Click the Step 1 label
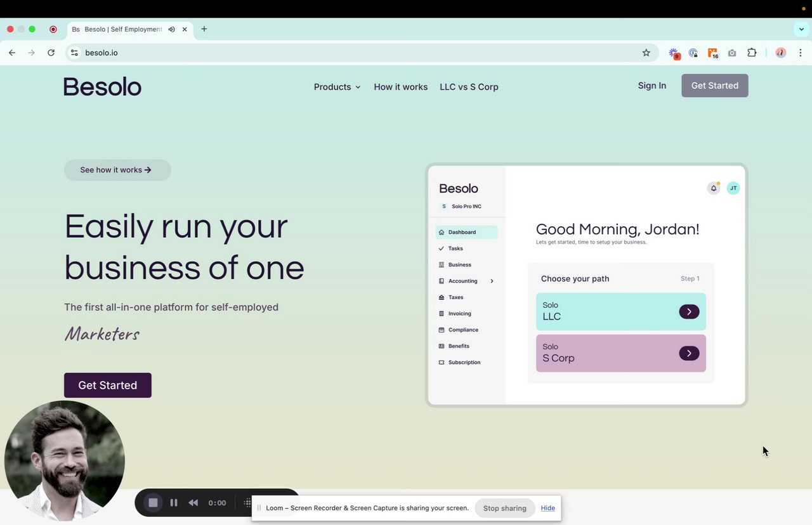This screenshot has height=525, width=812. pyautogui.click(x=690, y=278)
